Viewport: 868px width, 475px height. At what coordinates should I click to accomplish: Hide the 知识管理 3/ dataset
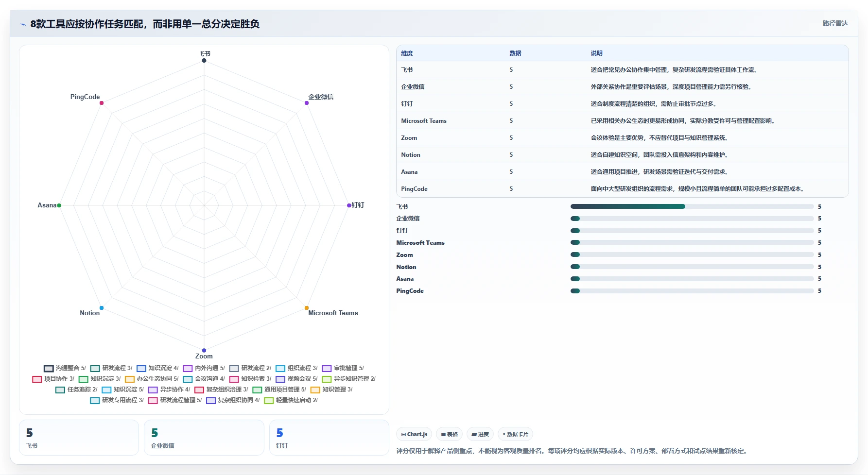pos(331,390)
